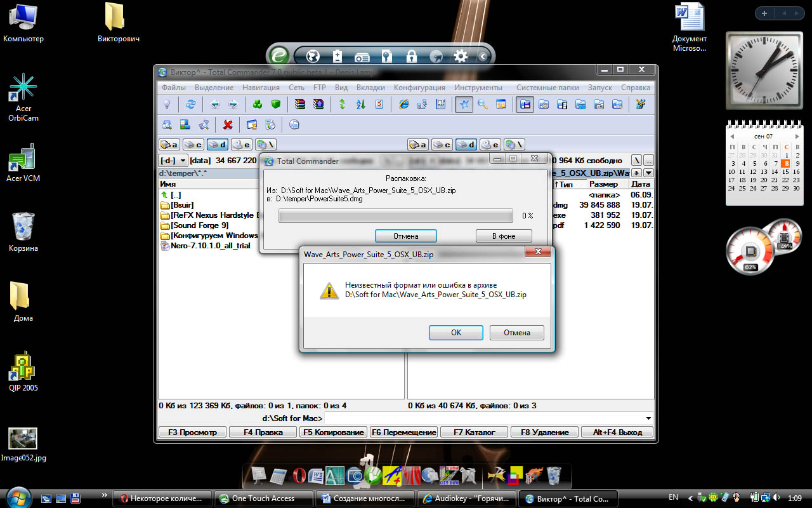Click the Alt+F4 Выход button
The width and height of the screenshot is (812, 508).
coord(618,432)
